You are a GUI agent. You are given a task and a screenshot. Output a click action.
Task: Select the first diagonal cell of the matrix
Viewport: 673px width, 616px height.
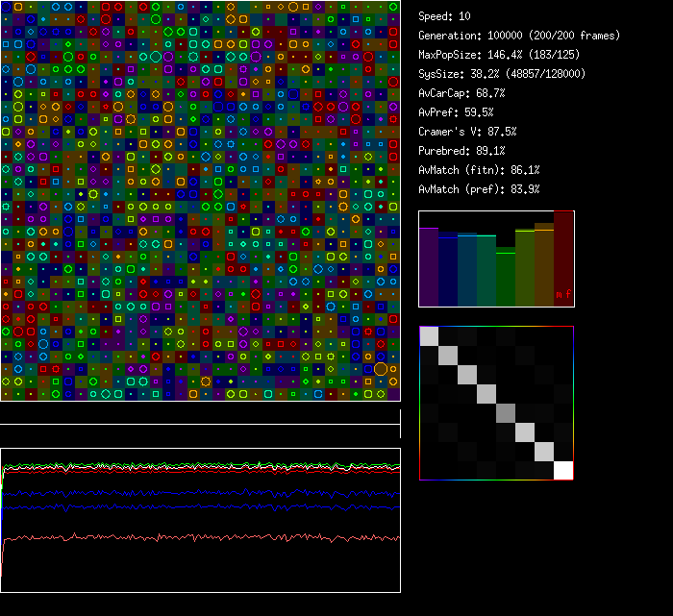pyautogui.click(x=429, y=336)
